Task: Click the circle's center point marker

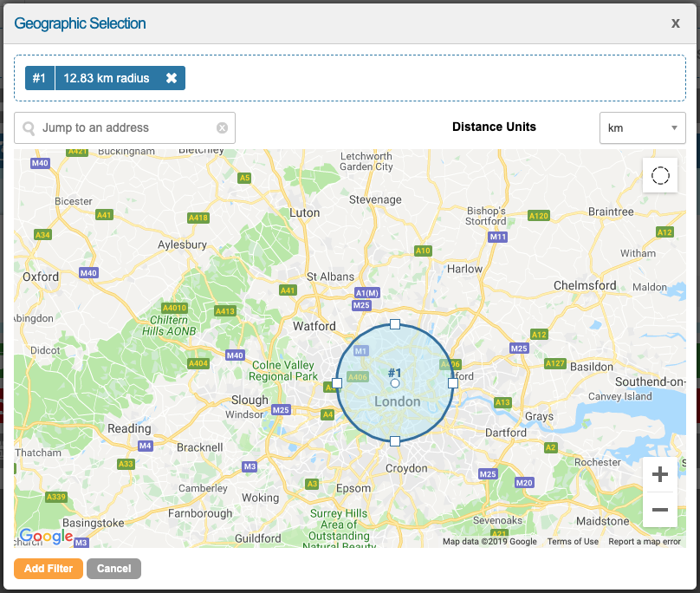Action: [x=395, y=382]
